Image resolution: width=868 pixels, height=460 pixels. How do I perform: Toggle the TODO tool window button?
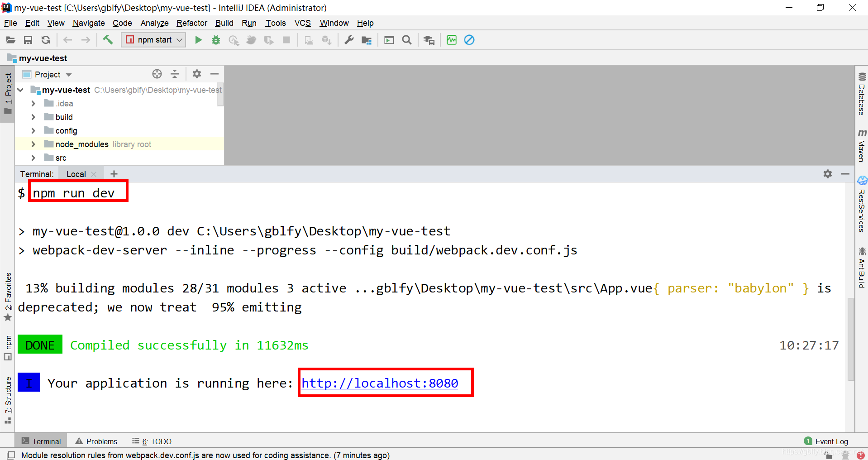pyautogui.click(x=152, y=441)
